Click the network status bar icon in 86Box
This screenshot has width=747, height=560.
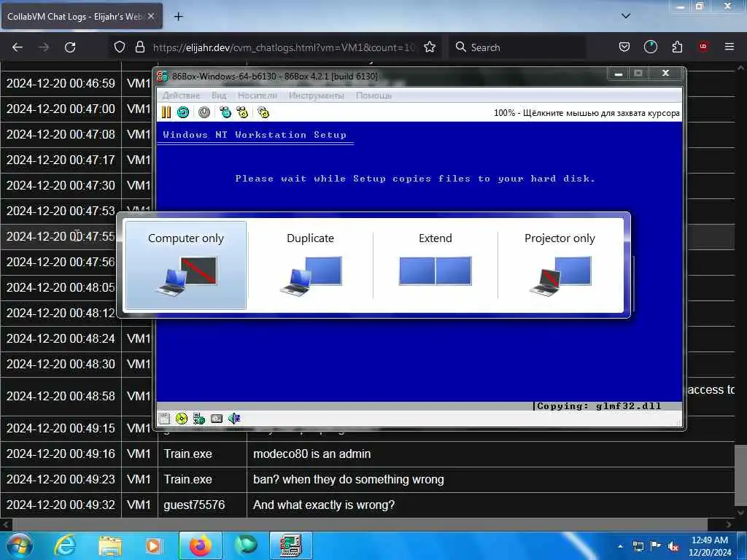point(199,419)
